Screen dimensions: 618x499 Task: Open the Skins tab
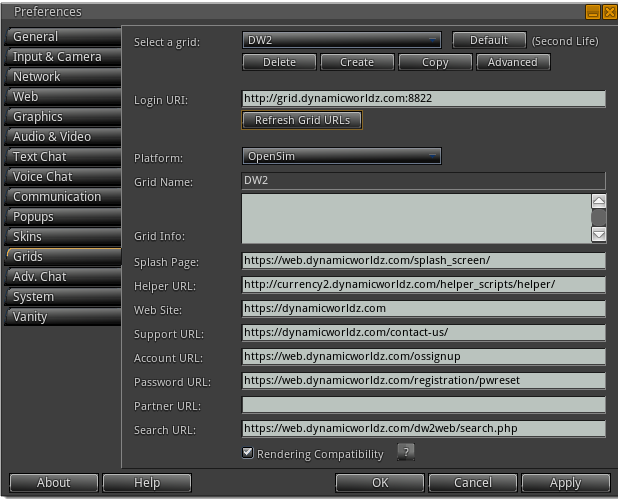[x=63, y=236]
